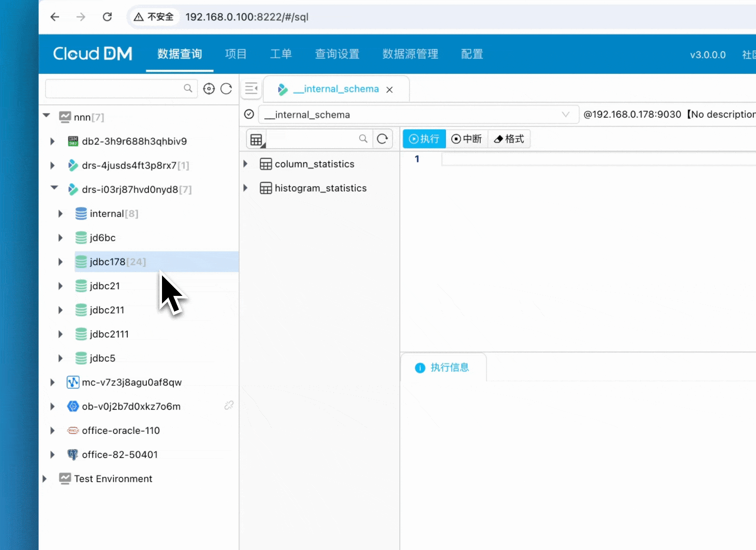The image size is (756, 550).
Task: Open the 项目 menu
Action: pos(236,54)
